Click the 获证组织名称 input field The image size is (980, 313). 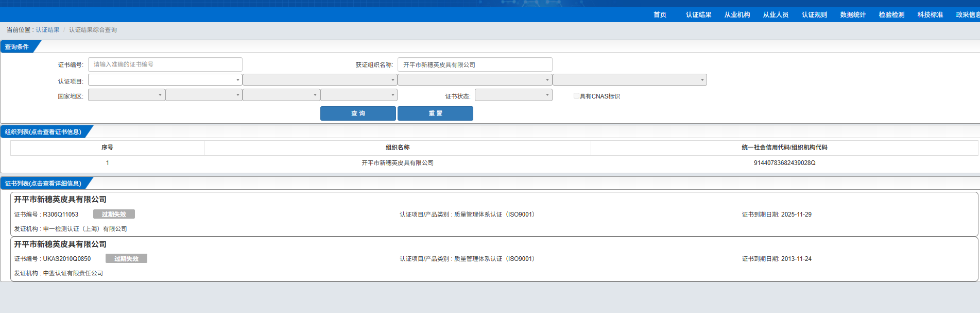(475, 64)
